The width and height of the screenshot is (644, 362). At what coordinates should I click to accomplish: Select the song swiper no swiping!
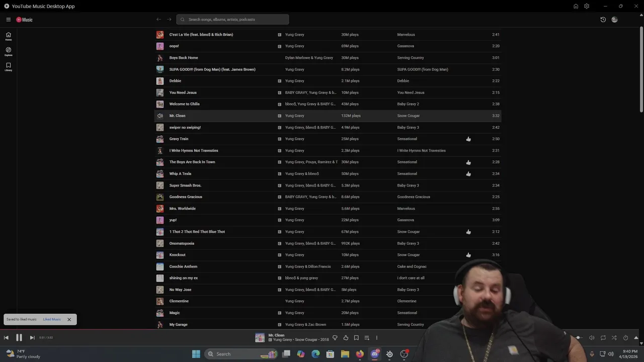click(x=185, y=127)
